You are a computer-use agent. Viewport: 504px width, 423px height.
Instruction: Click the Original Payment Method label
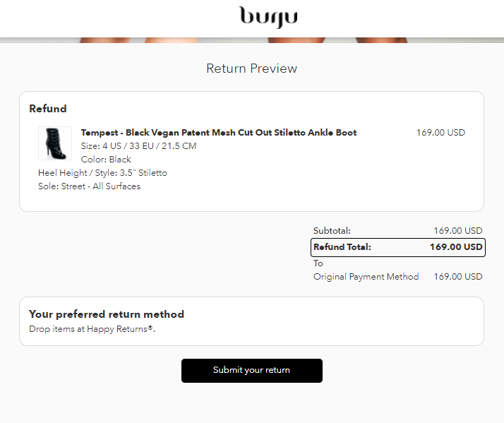pos(366,277)
